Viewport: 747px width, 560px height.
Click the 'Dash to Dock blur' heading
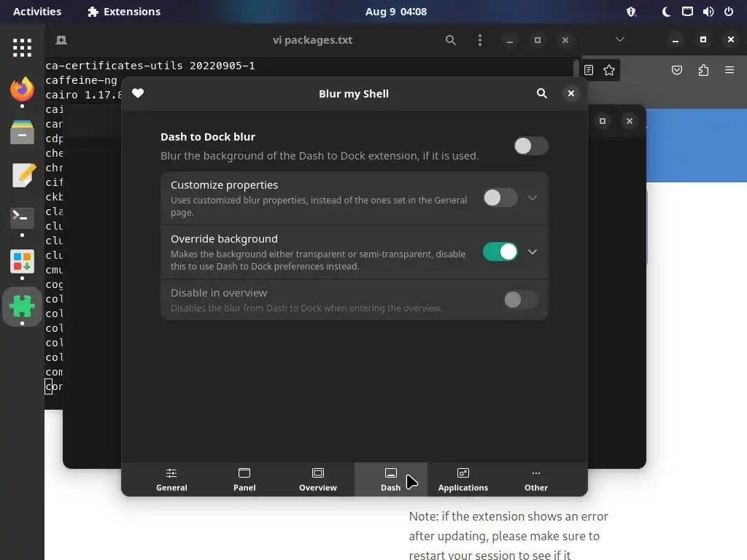[x=208, y=136]
